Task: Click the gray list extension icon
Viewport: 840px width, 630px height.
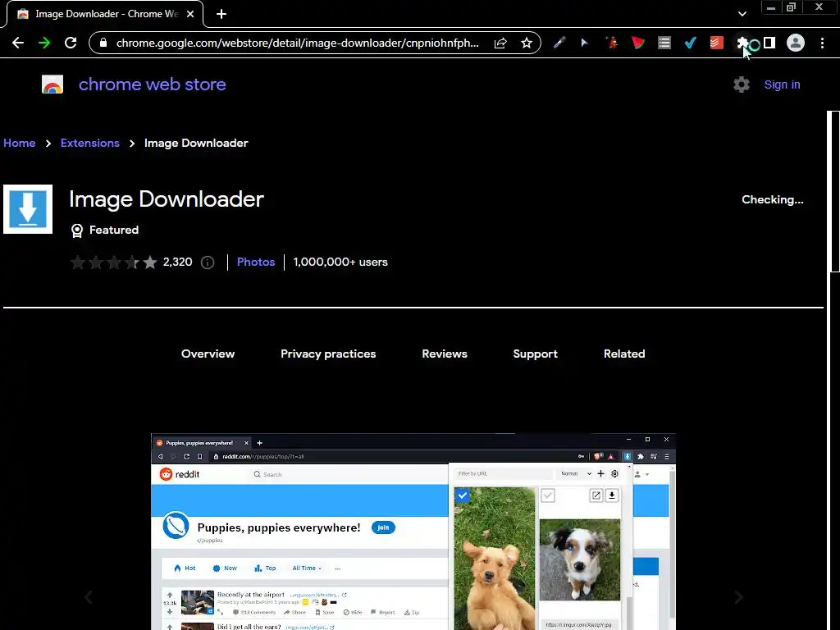Action: [x=664, y=43]
